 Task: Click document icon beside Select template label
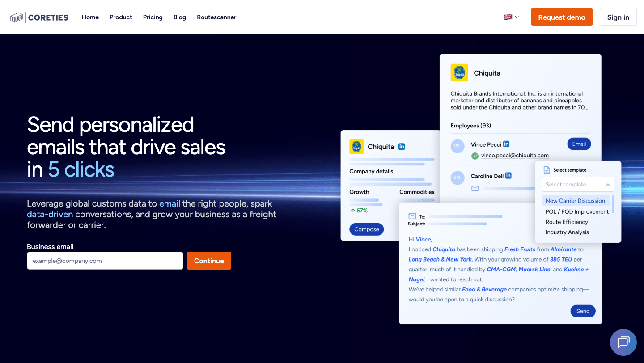click(547, 170)
